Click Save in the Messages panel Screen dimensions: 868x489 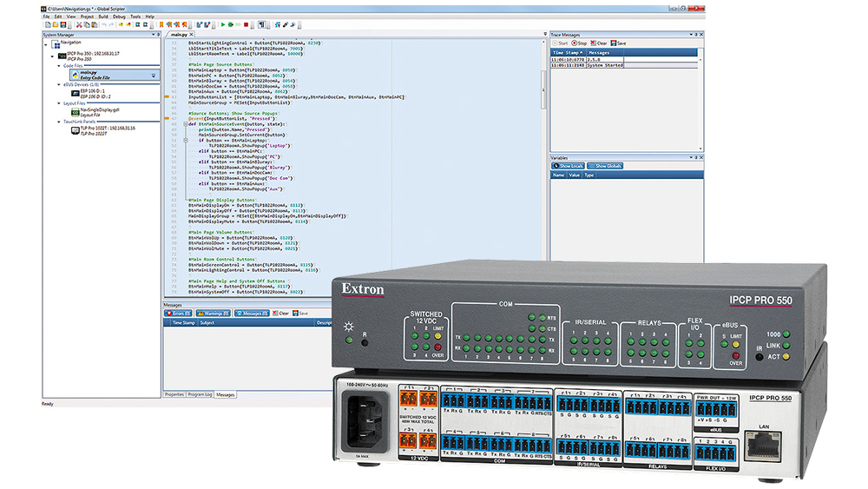pos(300,313)
